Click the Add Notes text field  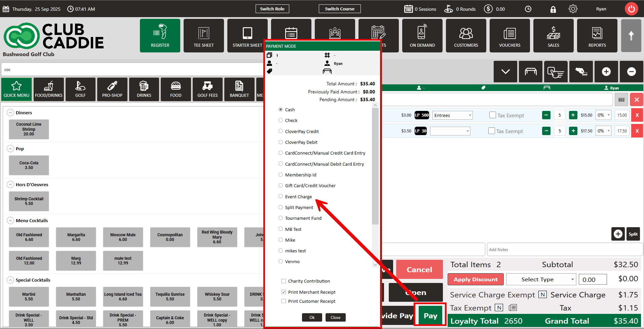pos(564,249)
